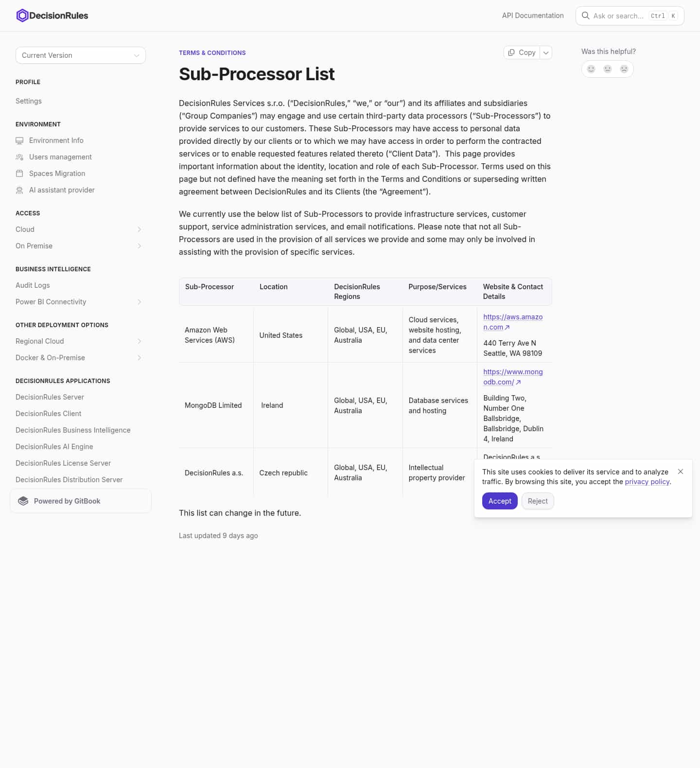Open the AWS website link

coord(513,322)
